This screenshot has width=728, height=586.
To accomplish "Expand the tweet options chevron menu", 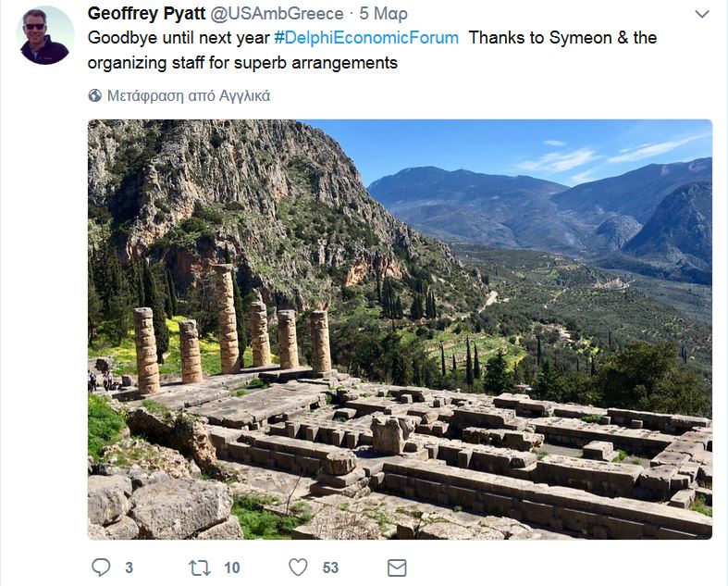I will click(702, 14).
